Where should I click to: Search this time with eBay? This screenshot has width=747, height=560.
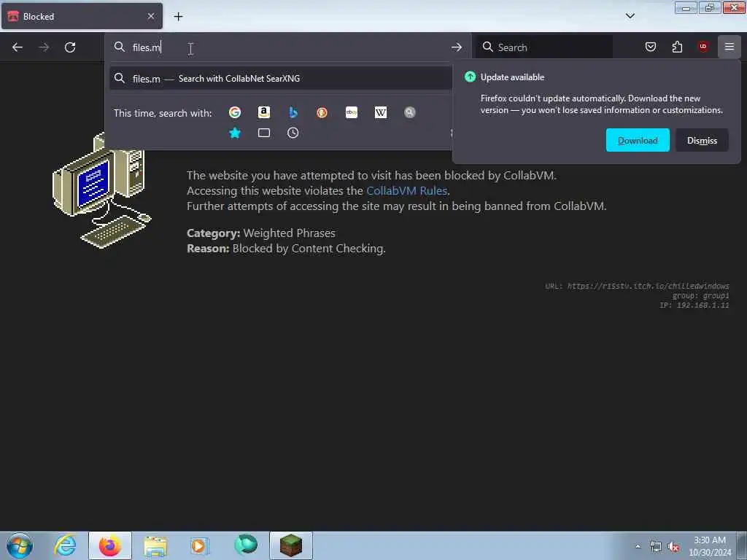[352, 112]
